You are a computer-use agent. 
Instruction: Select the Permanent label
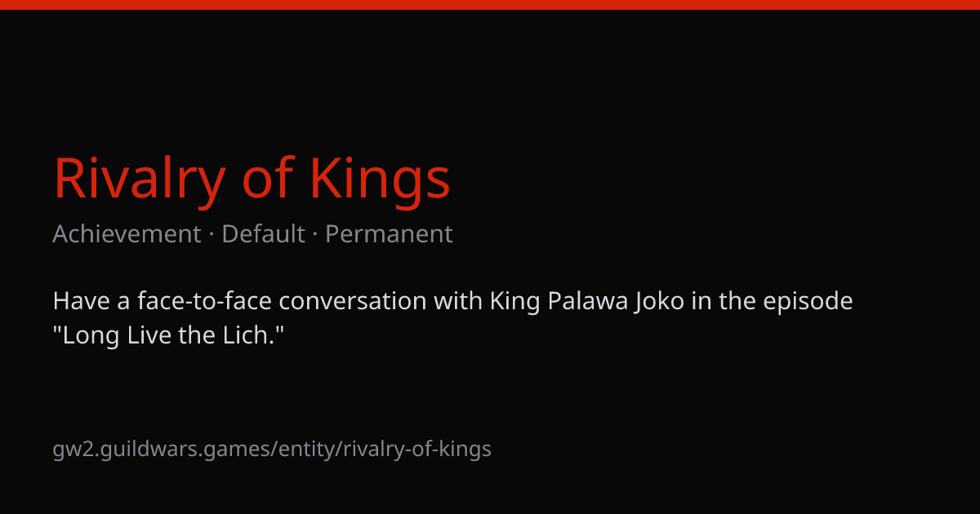click(x=389, y=234)
